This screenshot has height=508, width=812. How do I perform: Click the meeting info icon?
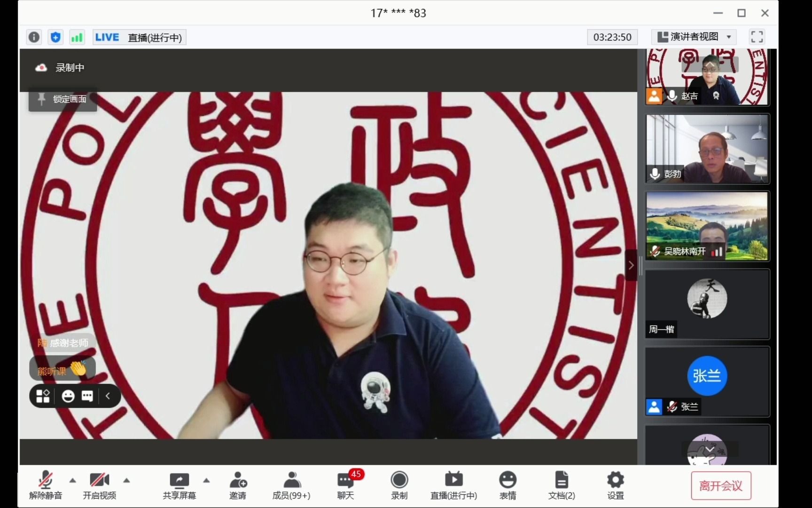click(x=33, y=37)
